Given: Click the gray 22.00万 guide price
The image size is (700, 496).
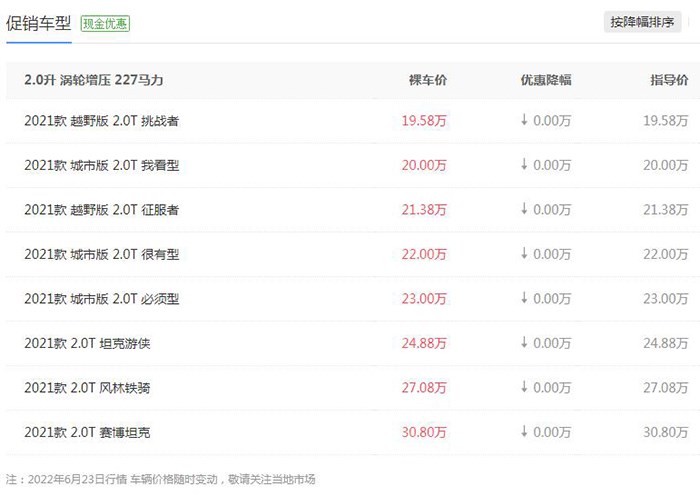Looking at the screenshot, I should [666, 254].
